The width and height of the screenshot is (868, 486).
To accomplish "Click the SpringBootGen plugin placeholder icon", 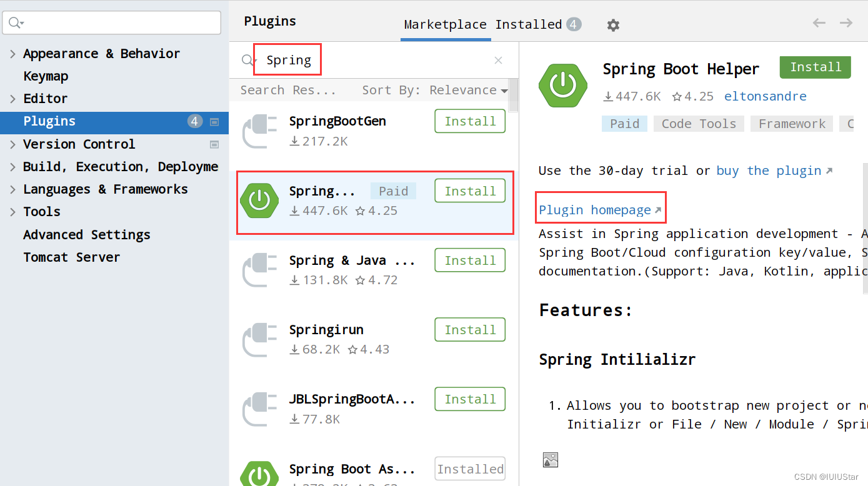I will coord(259,131).
